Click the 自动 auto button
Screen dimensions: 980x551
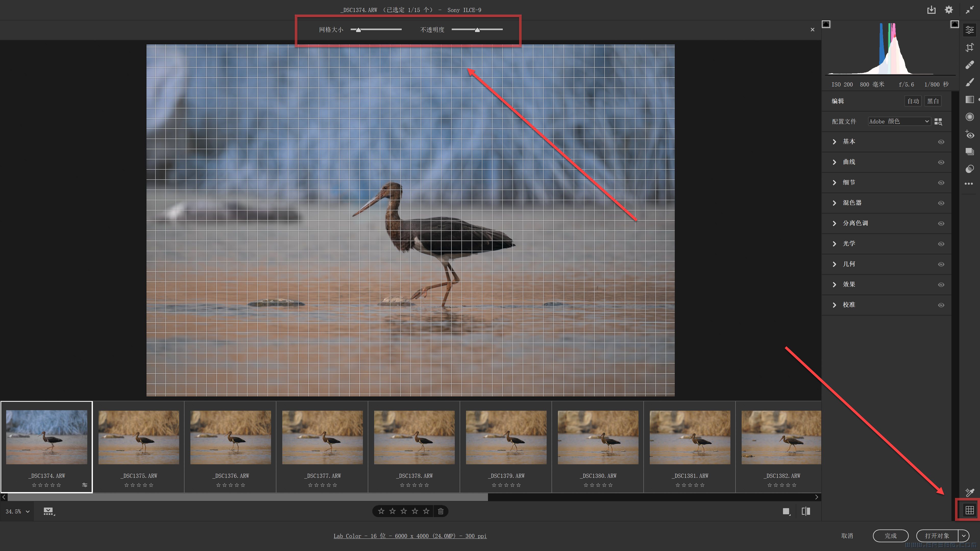pyautogui.click(x=913, y=101)
